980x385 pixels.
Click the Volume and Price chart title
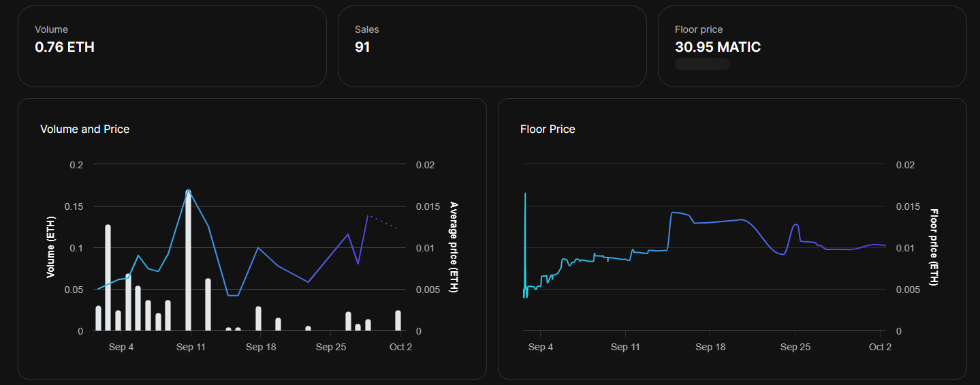click(85, 129)
